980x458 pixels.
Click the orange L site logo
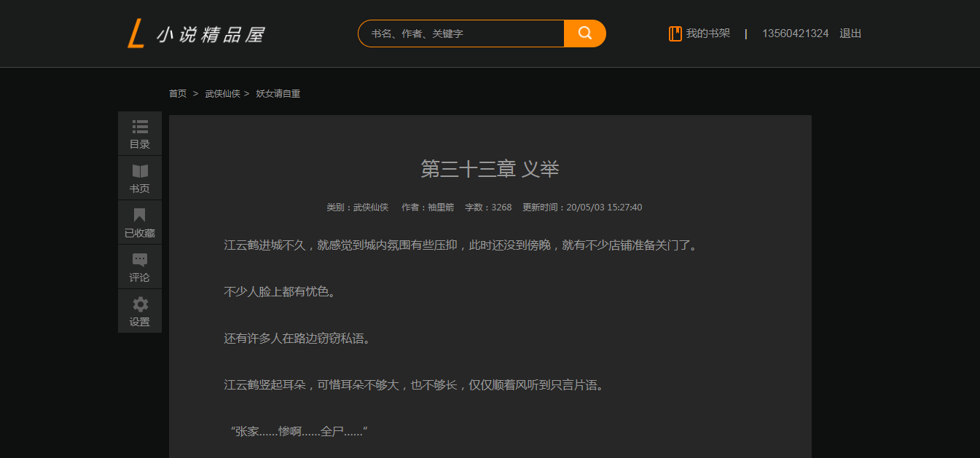136,34
